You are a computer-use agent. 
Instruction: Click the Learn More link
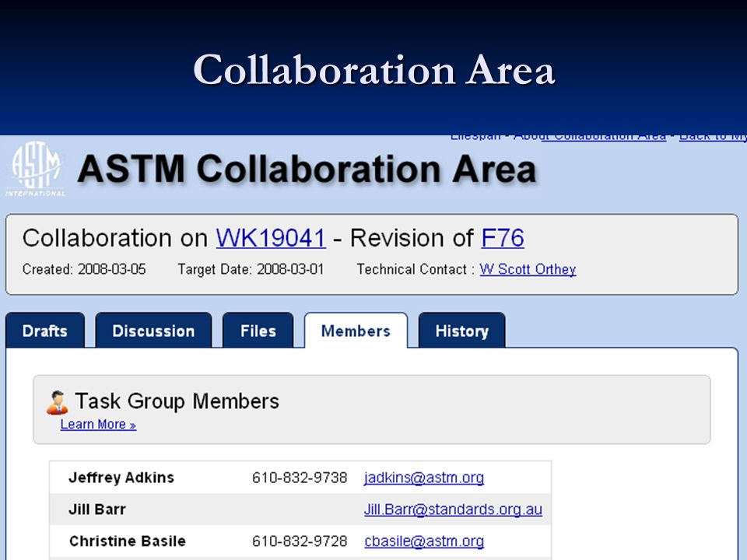98,424
